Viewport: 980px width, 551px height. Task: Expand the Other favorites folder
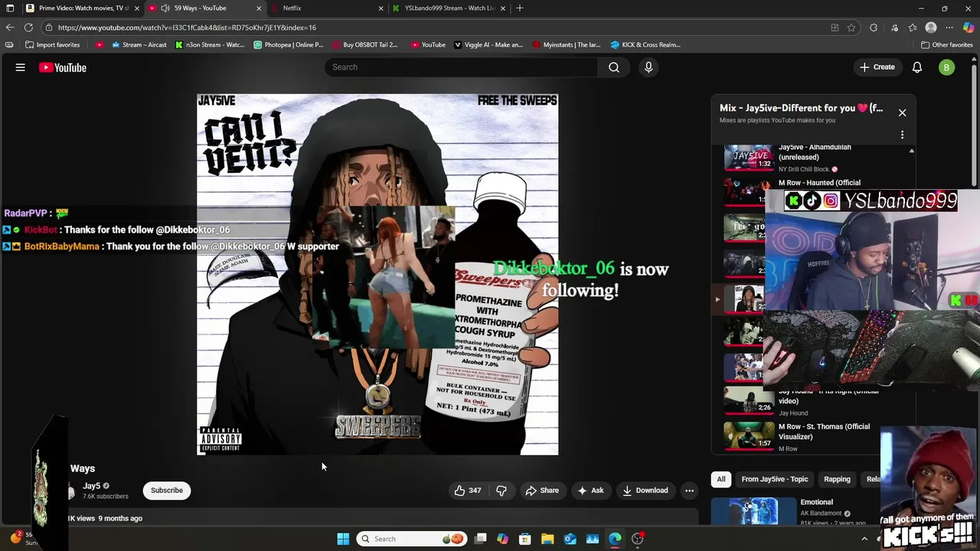[x=946, y=45]
